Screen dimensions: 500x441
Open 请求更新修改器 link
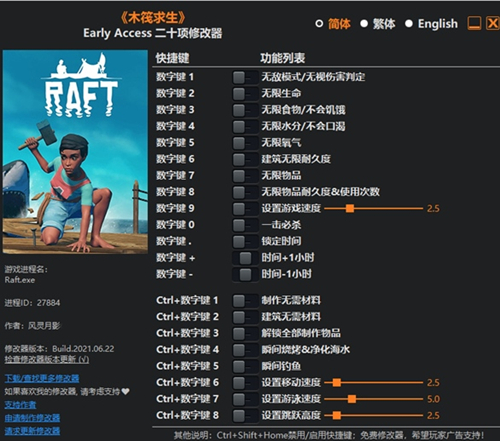coord(32,431)
